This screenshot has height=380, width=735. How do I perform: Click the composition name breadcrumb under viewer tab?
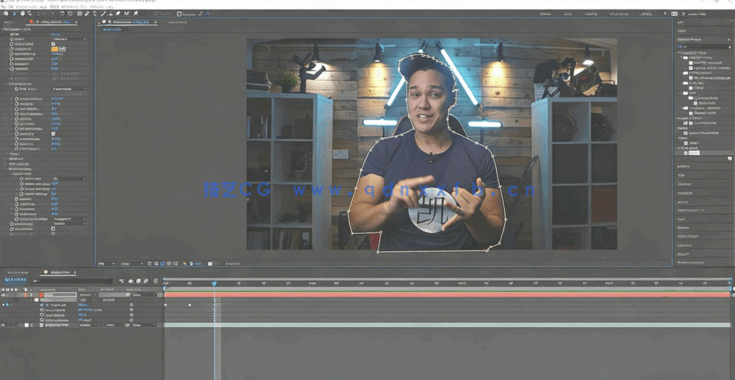pos(112,30)
